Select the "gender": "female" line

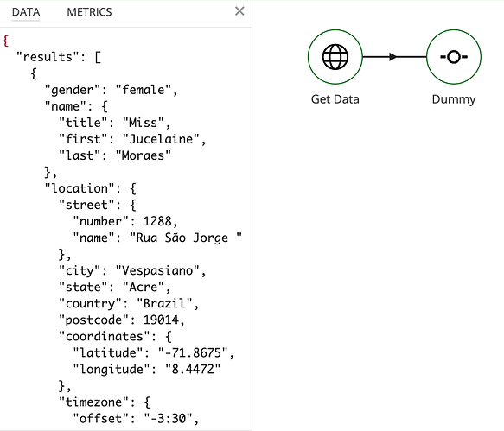coord(111,90)
